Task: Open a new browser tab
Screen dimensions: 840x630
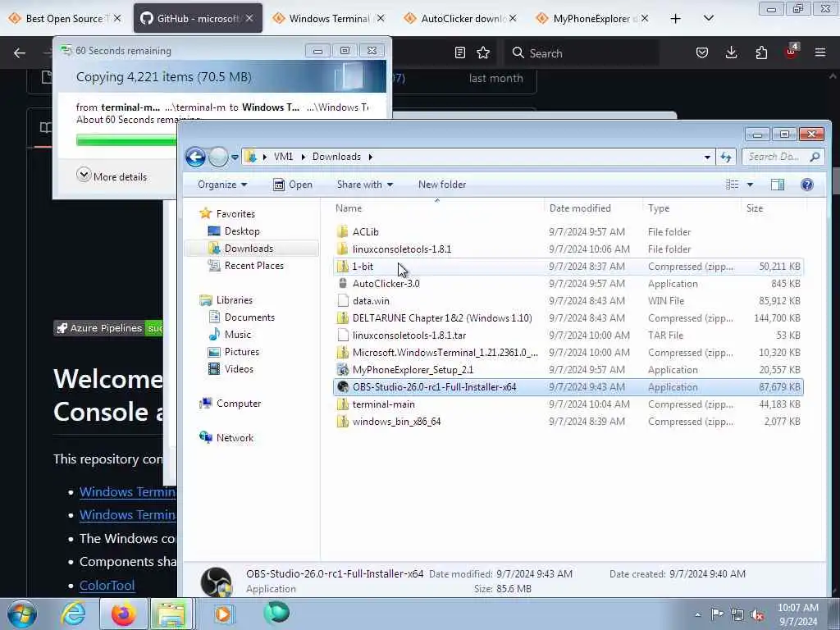Action: [x=676, y=19]
